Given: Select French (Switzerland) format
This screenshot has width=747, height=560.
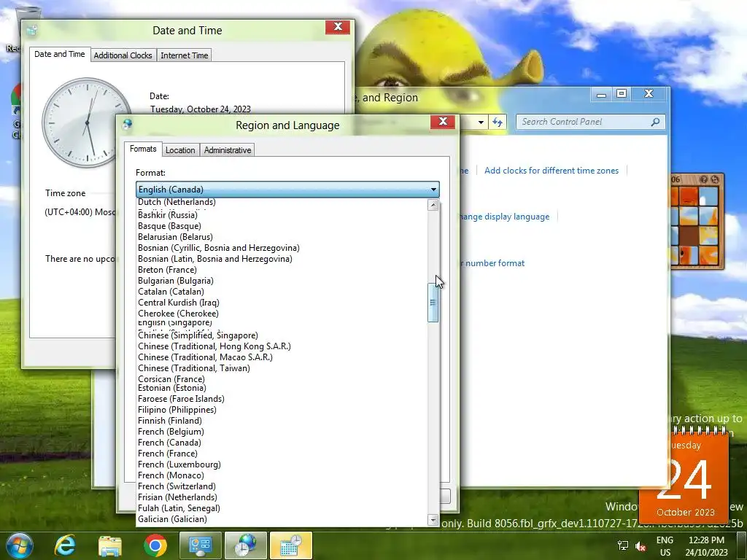Looking at the screenshot, I should (x=177, y=486).
